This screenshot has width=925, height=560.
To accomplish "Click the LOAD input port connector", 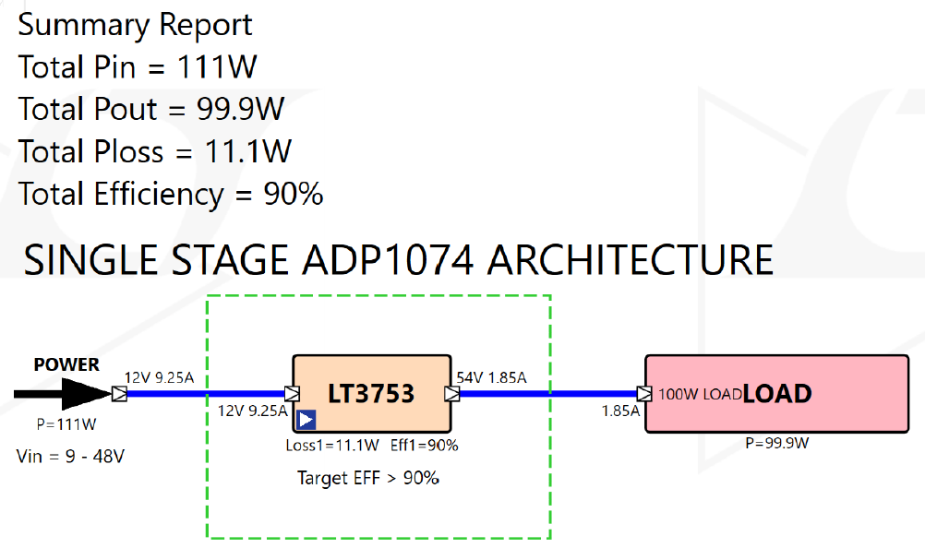I will coord(644,394).
